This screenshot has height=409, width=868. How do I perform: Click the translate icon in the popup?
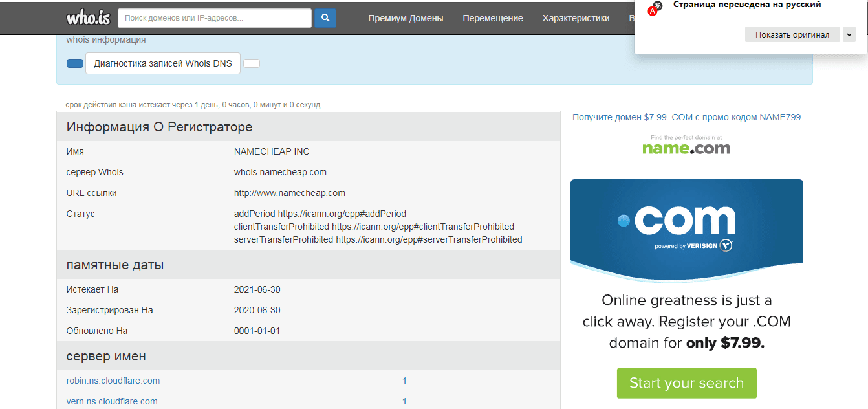tap(655, 8)
